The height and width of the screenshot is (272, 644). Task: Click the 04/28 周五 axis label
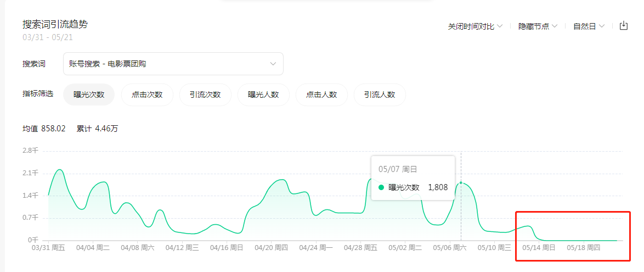click(x=360, y=248)
